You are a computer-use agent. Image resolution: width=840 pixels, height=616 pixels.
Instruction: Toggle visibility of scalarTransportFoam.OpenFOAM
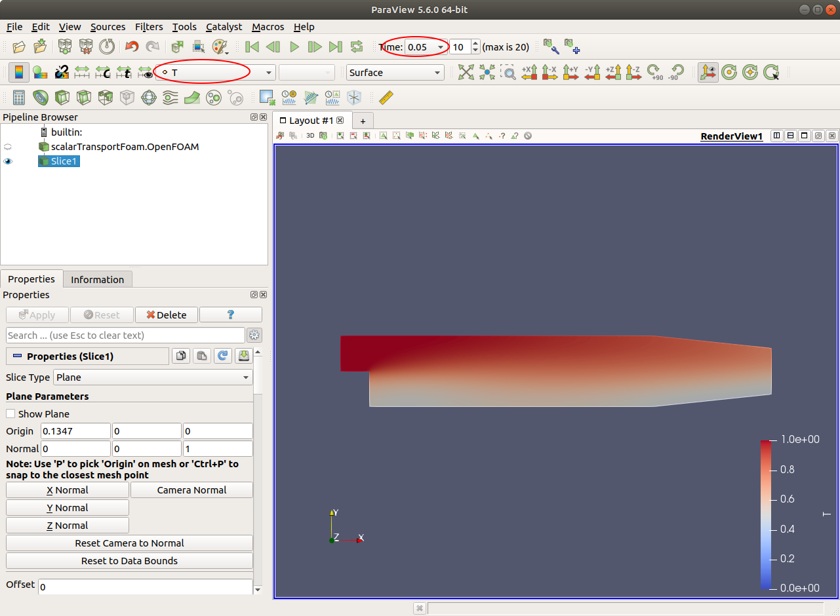point(9,147)
